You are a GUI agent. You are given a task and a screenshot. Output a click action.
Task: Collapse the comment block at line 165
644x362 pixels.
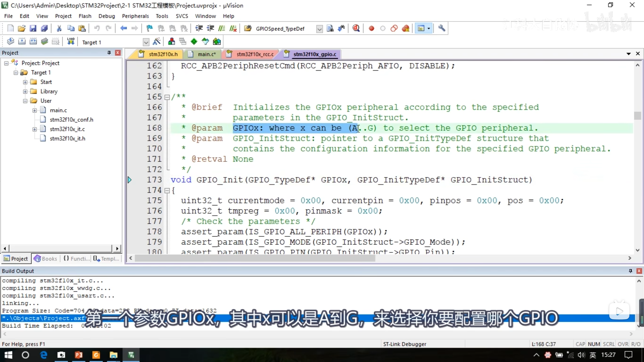pos(167,97)
